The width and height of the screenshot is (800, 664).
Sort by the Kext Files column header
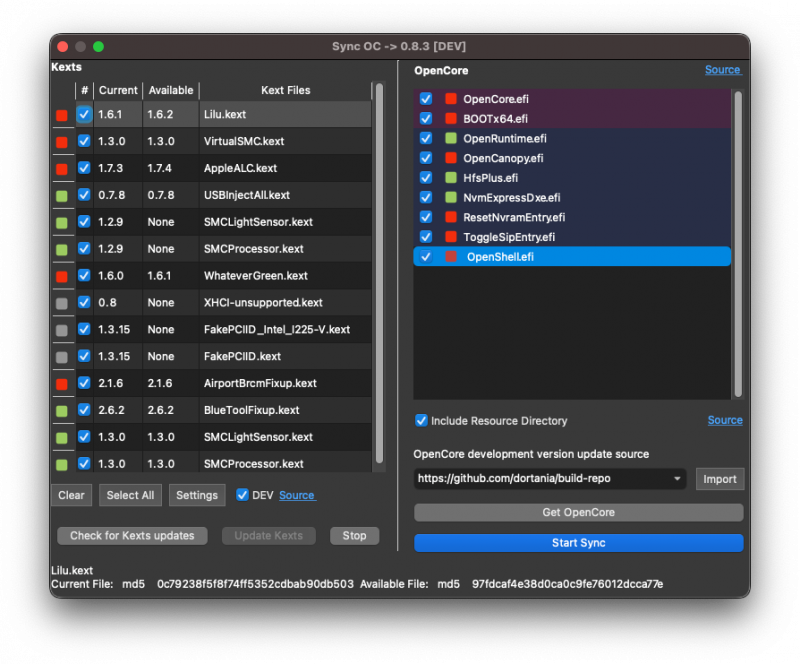click(285, 90)
